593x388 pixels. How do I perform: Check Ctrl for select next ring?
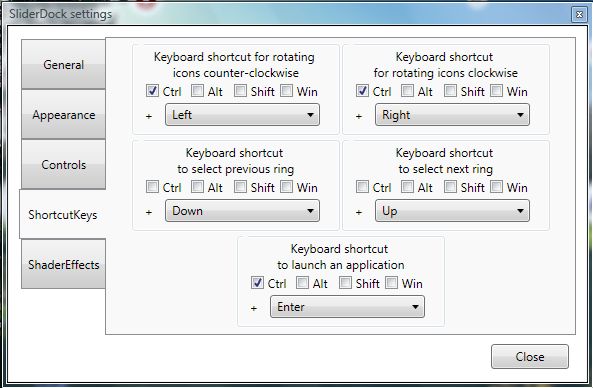click(x=362, y=187)
